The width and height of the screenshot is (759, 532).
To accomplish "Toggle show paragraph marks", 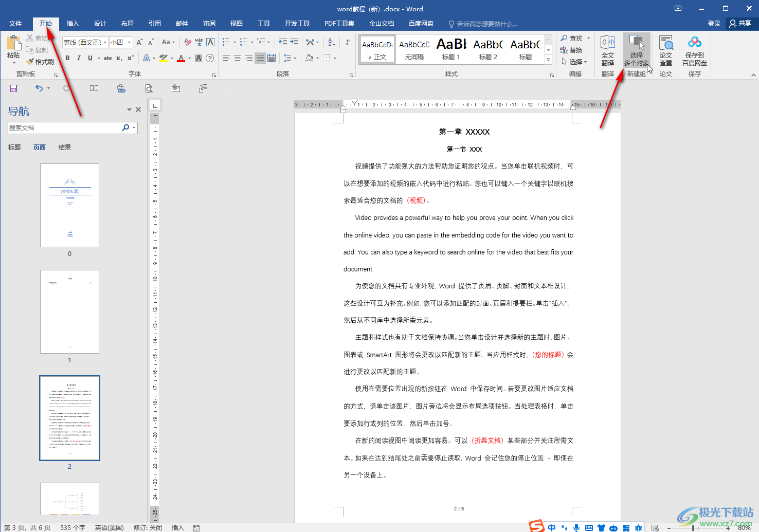I will coord(348,42).
